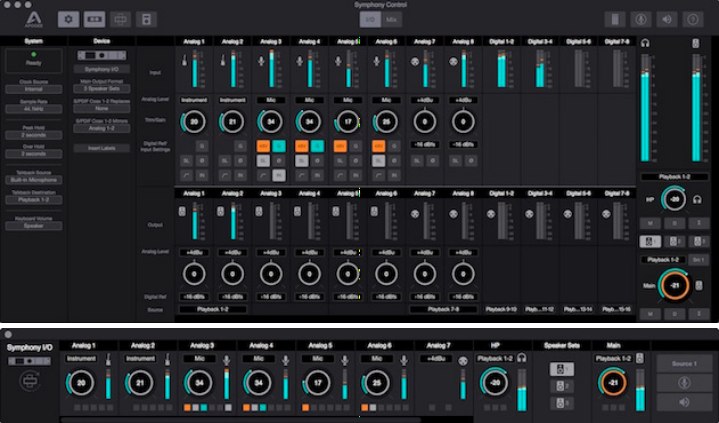Adjust the Main volume knob in right panel
This screenshot has height=423, width=719.
674,285
